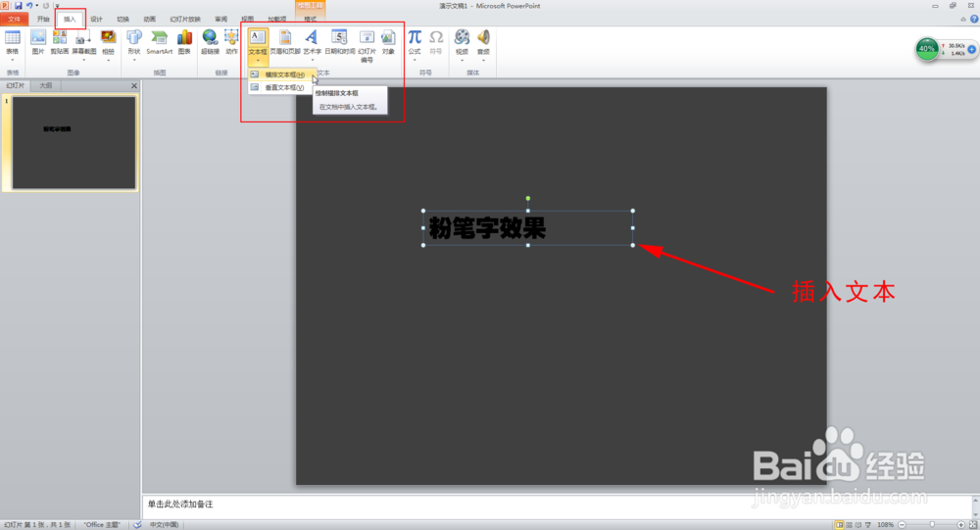
Task: Open the clip art (剪贴画) pane
Action: (x=60, y=42)
